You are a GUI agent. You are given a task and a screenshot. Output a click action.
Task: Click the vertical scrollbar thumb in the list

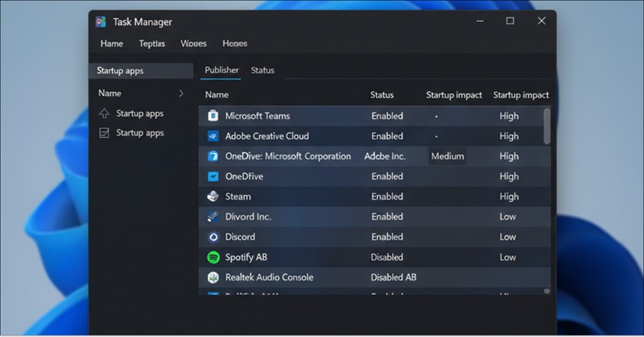546,126
